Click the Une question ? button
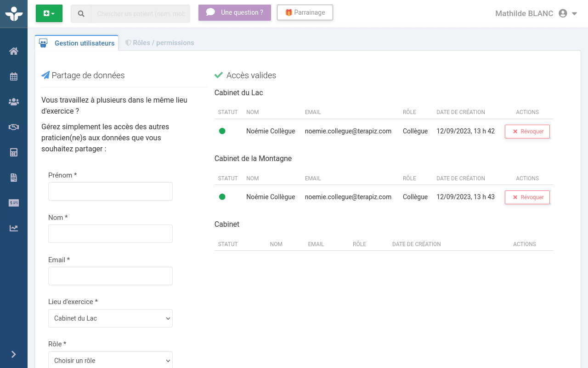Image resolution: width=588 pixels, height=368 pixels. tap(235, 12)
